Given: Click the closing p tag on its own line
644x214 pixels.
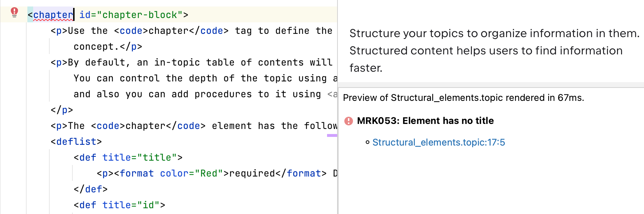Looking at the screenshot, I should coord(62,110).
